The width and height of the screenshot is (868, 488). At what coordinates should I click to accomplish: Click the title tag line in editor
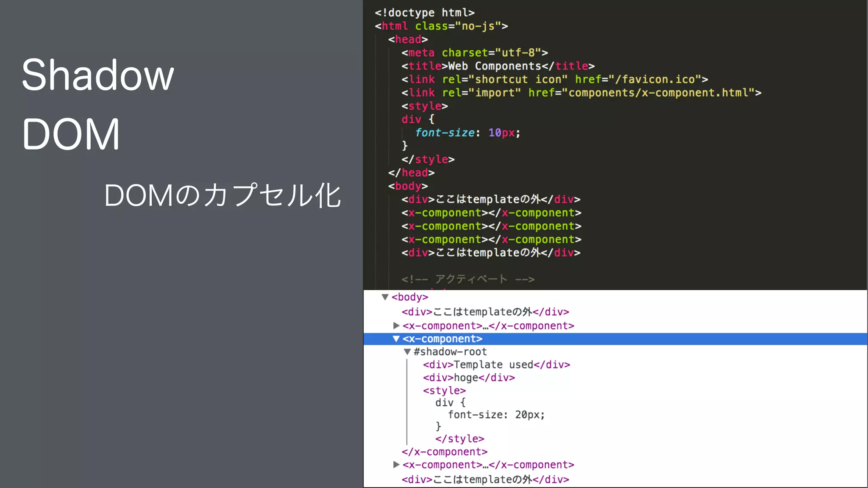point(498,66)
